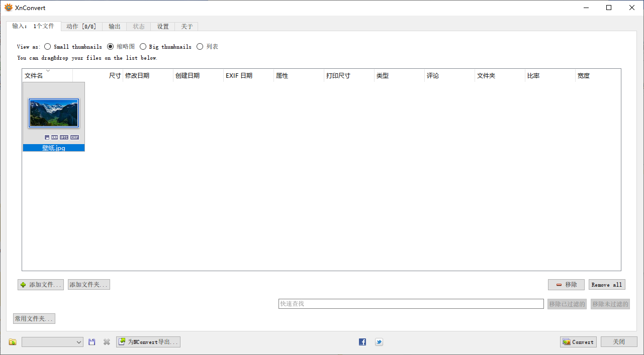The height and width of the screenshot is (355, 644).
Task: Select the Small thumbnails view option
Action: [47, 46]
